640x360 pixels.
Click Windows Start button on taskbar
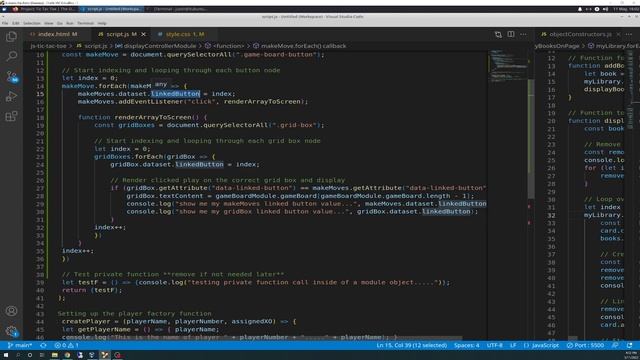(x=6, y=356)
